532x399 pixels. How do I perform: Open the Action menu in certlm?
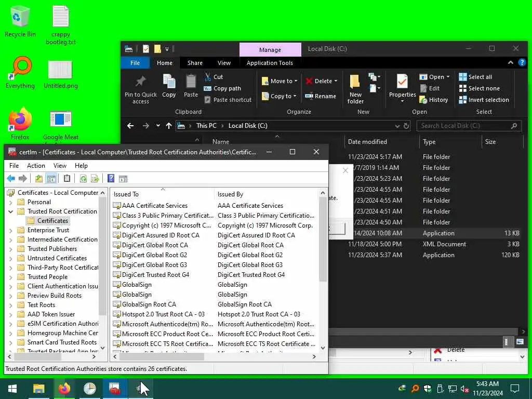[x=36, y=166]
